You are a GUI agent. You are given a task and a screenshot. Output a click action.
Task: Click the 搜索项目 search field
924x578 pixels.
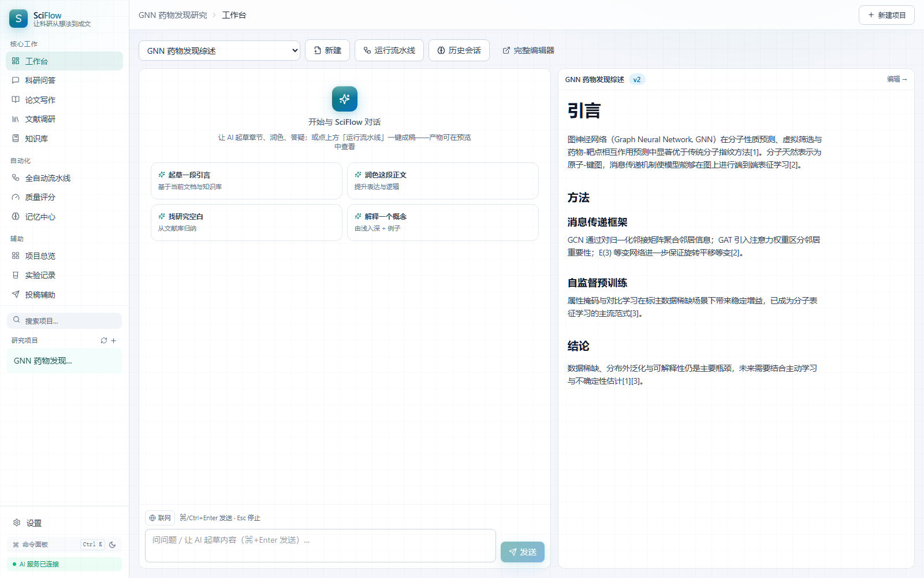tap(64, 320)
